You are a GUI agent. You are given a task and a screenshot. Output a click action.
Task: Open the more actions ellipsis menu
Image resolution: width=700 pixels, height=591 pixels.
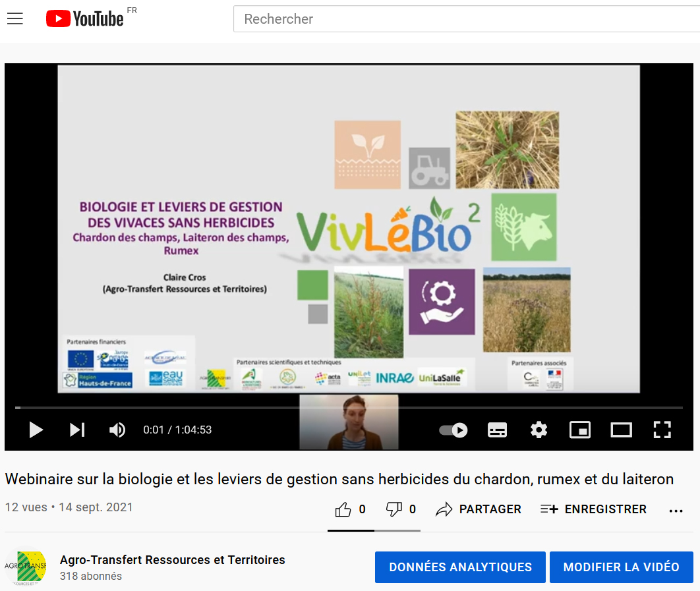pyautogui.click(x=676, y=511)
